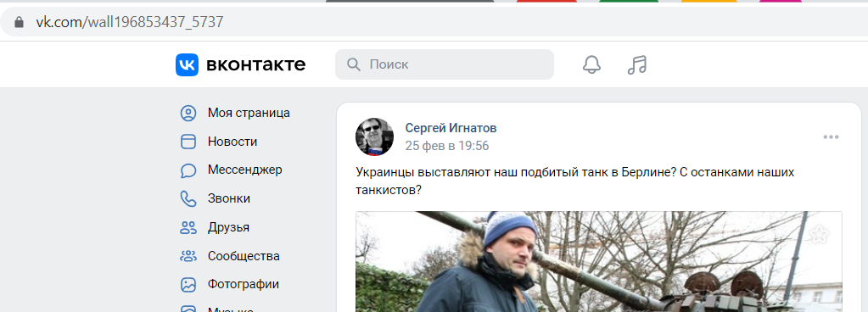Click the Новости sidebar icon
This screenshot has width=868, height=312.
[x=188, y=142]
